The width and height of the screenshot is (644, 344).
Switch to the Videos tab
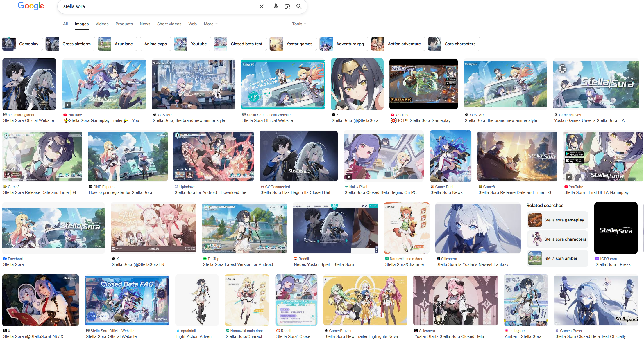pos(102,24)
